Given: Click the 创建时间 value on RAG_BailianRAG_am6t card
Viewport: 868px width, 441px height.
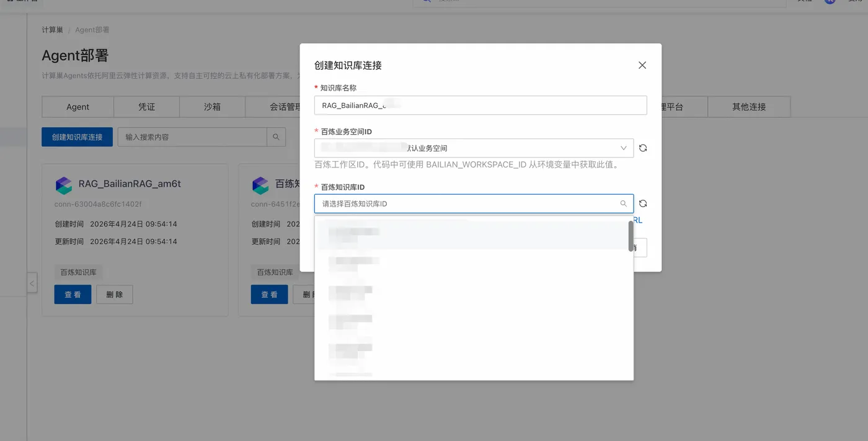Looking at the screenshot, I should click(134, 224).
